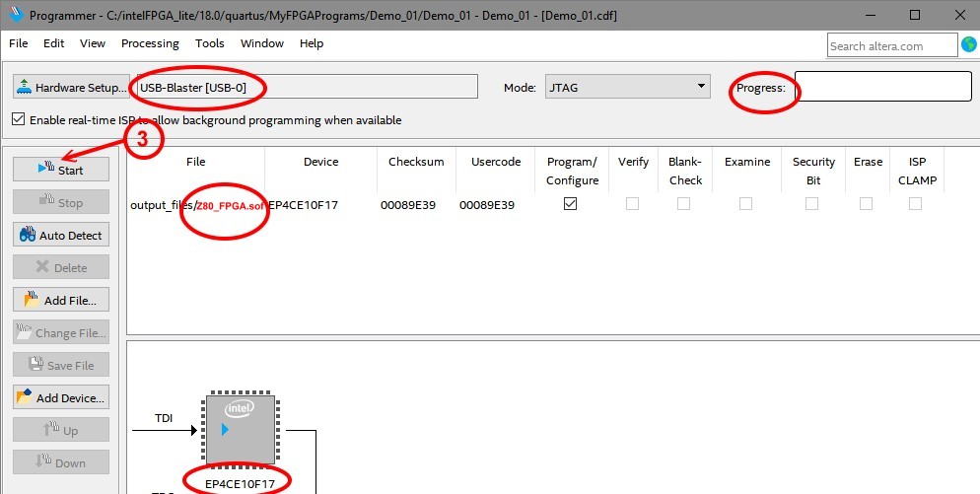Enable Blank-Check checkbox in file row
Viewport: 980px width, 494px height.
tap(684, 204)
